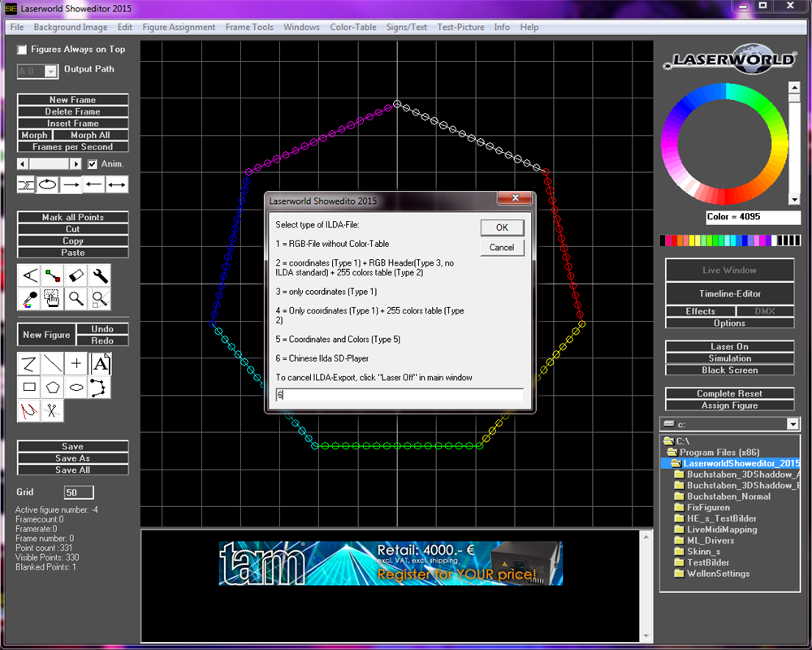Toggle the Anim. checkbox

click(x=93, y=164)
